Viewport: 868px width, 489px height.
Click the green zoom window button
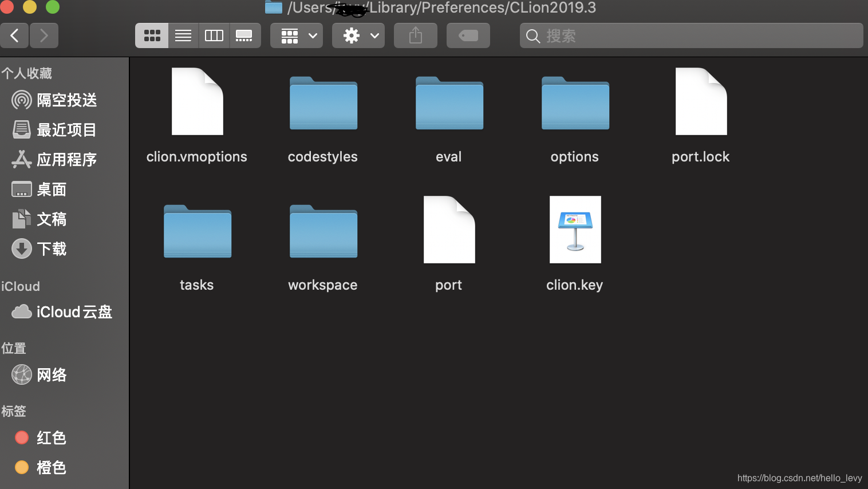click(53, 7)
